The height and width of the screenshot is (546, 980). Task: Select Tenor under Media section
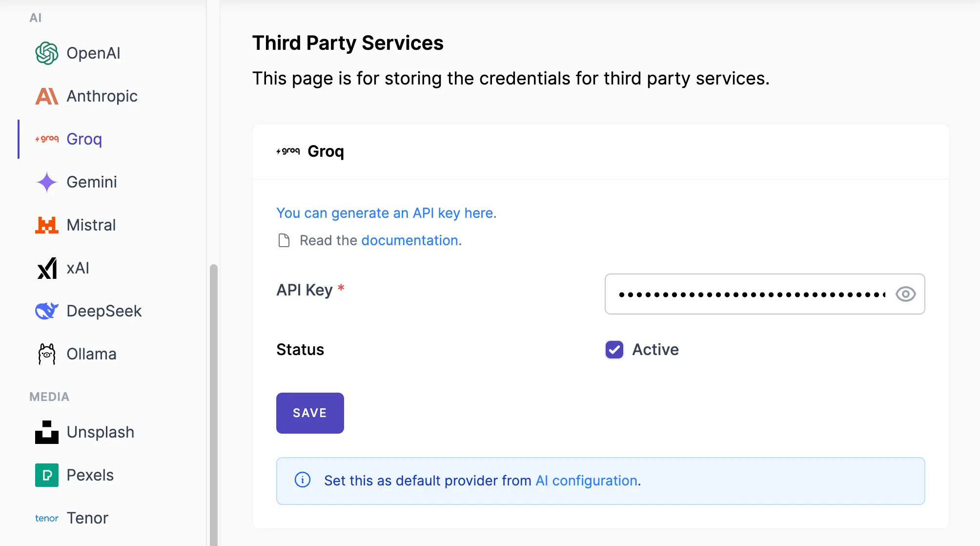tap(87, 518)
